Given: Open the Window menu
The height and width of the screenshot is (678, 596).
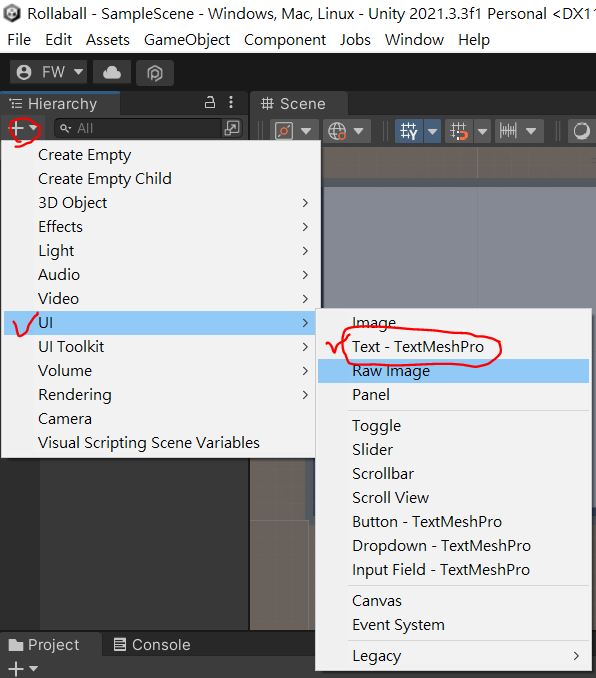Looking at the screenshot, I should pyautogui.click(x=414, y=40).
